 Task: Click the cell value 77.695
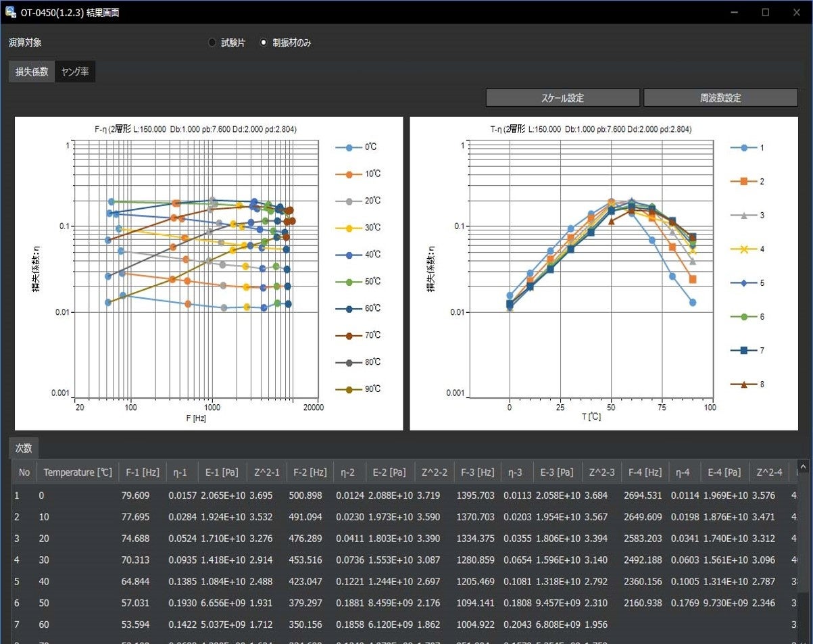[135, 516]
